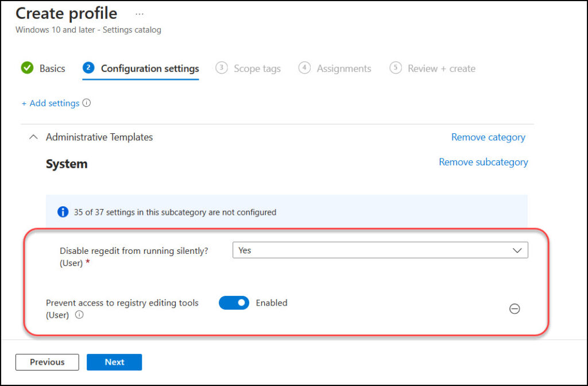588x386 pixels.
Task: Click the Previous button
Action: (47, 362)
